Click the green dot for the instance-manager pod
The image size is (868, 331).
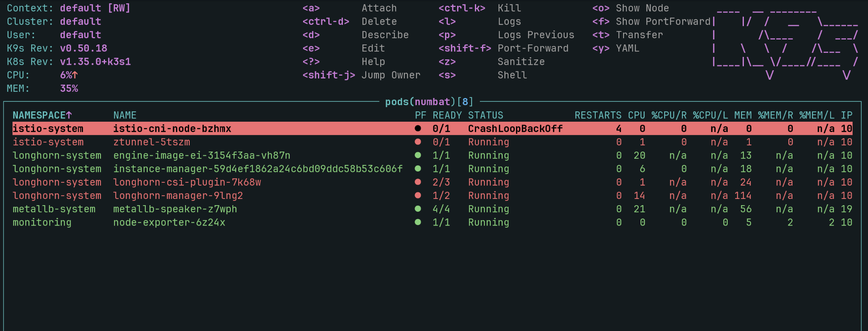coord(418,168)
